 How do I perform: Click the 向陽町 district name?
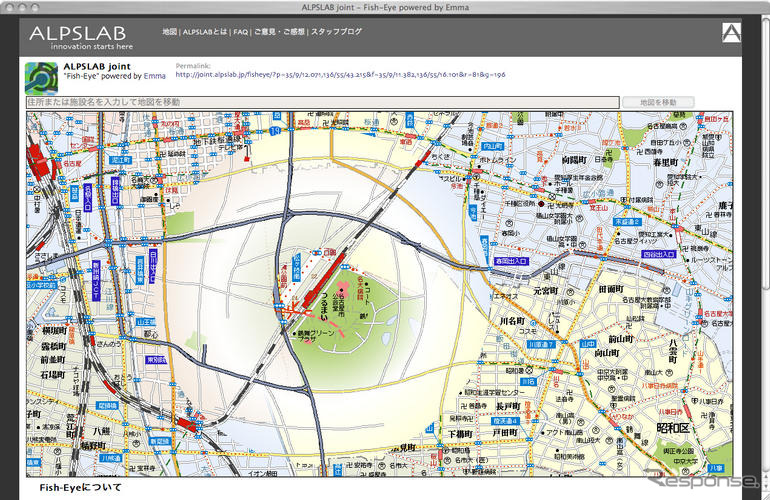[574, 160]
